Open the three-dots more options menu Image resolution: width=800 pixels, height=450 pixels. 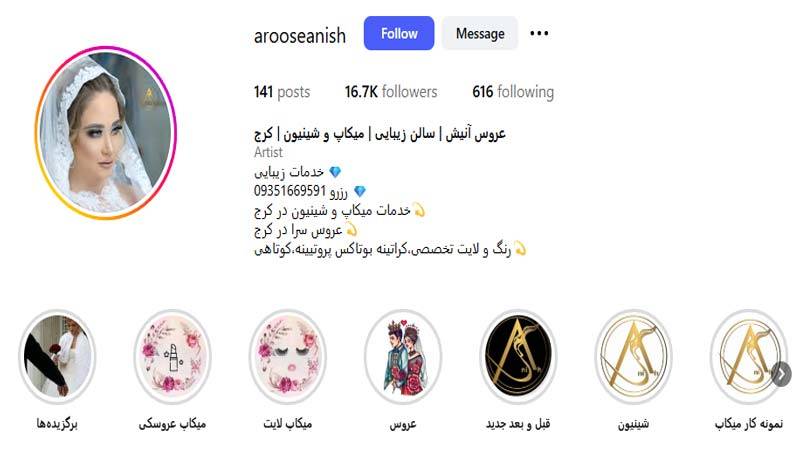coord(539,33)
